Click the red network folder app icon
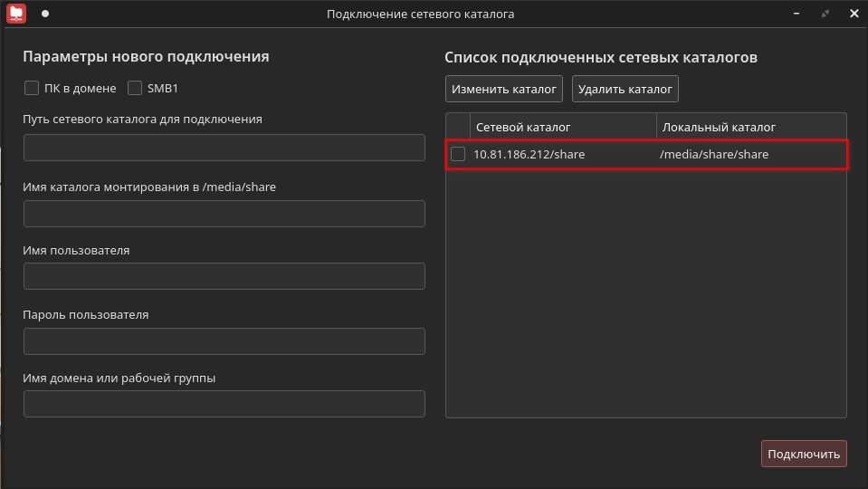The width and height of the screenshot is (868, 489). coord(16,14)
